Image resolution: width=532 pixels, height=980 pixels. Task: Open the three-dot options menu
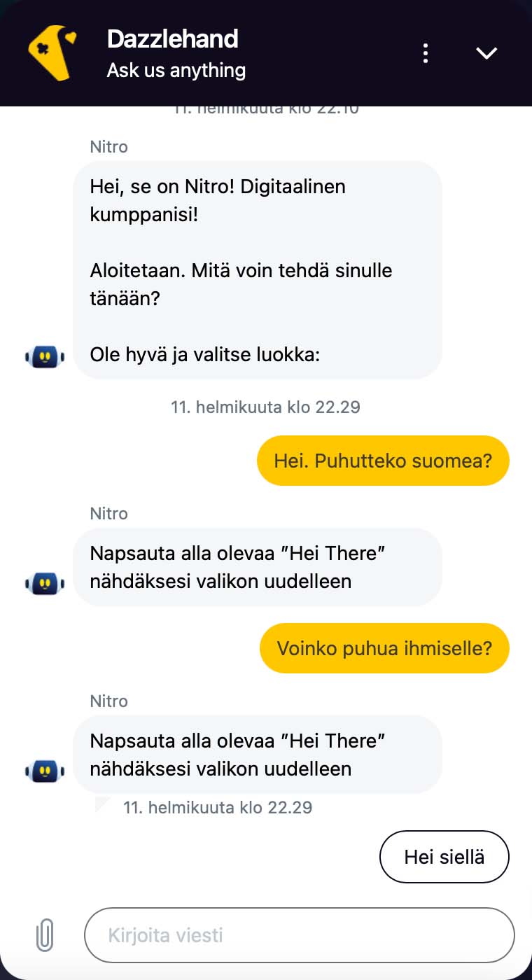426,53
